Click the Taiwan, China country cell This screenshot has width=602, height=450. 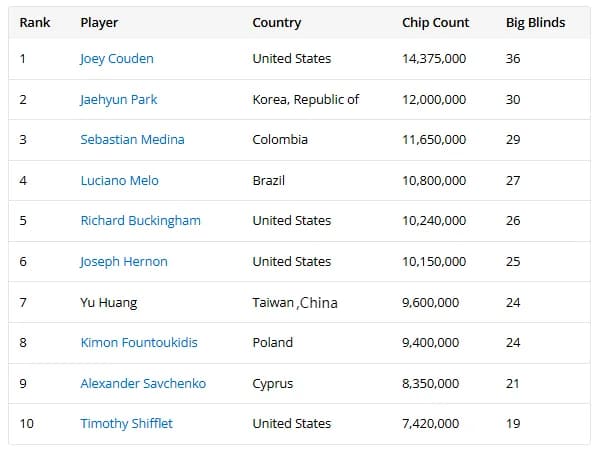click(295, 303)
